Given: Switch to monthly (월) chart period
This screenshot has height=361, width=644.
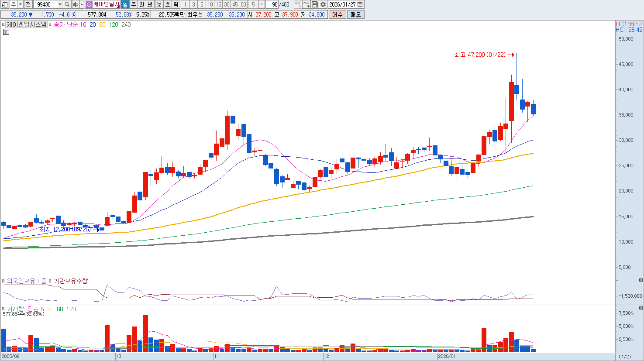Looking at the screenshot, I should [142, 4].
